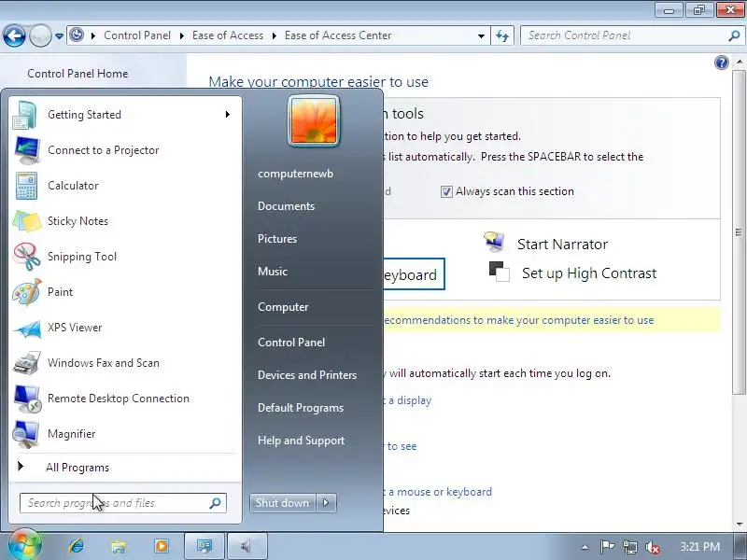This screenshot has width=747, height=560.
Task: Click the vertical scrollbar thumb
Action: click(739, 231)
